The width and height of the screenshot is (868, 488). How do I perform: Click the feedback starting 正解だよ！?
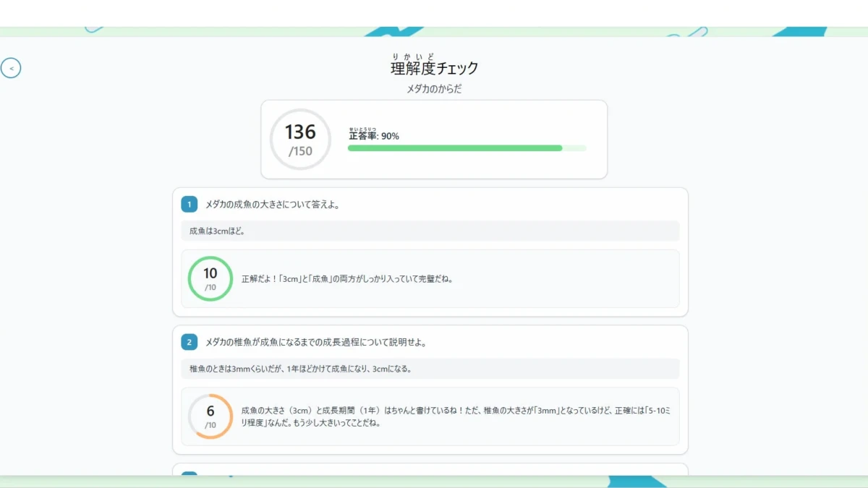point(347,278)
